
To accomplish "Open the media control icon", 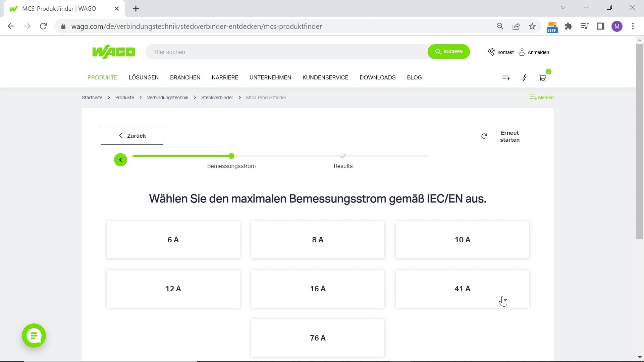I will click(x=585, y=26).
